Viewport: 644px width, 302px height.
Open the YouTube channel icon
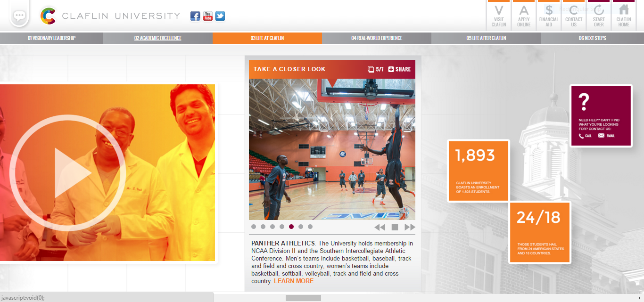tap(208, 16)
